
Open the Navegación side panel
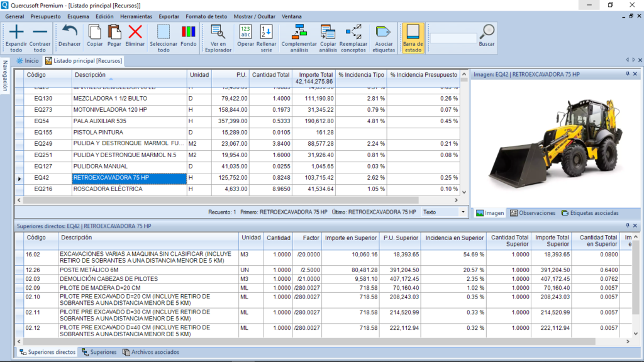click(x=5, y=76)
